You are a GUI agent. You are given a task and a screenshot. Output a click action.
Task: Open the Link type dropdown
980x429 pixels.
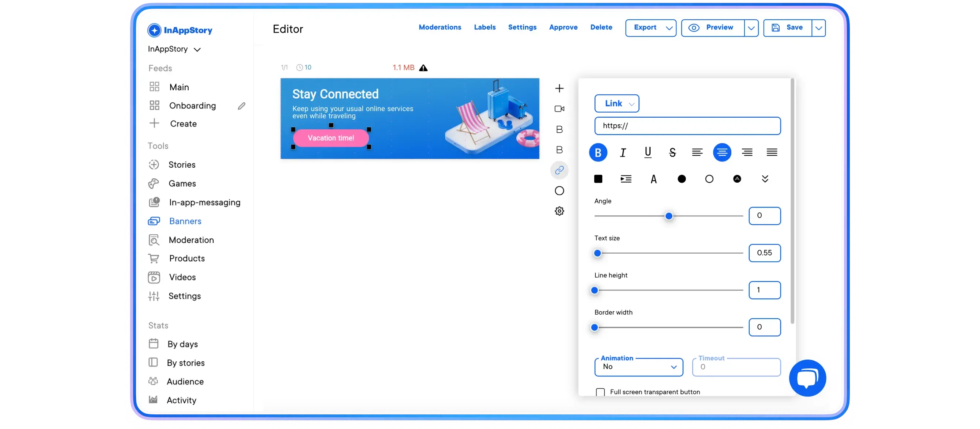pyautogui.click(x=617, y=103)
